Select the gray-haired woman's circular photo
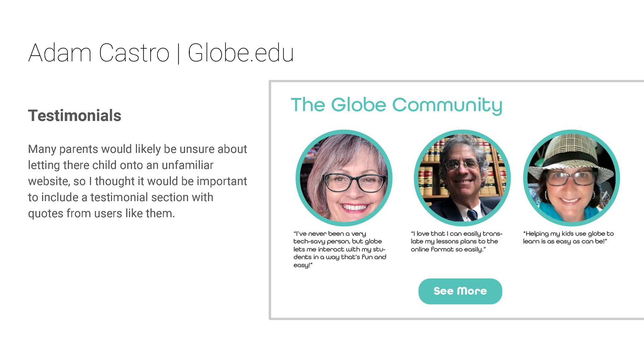This screenshot has height=362, width=644. pyautogui.click(x=344, y=178)
